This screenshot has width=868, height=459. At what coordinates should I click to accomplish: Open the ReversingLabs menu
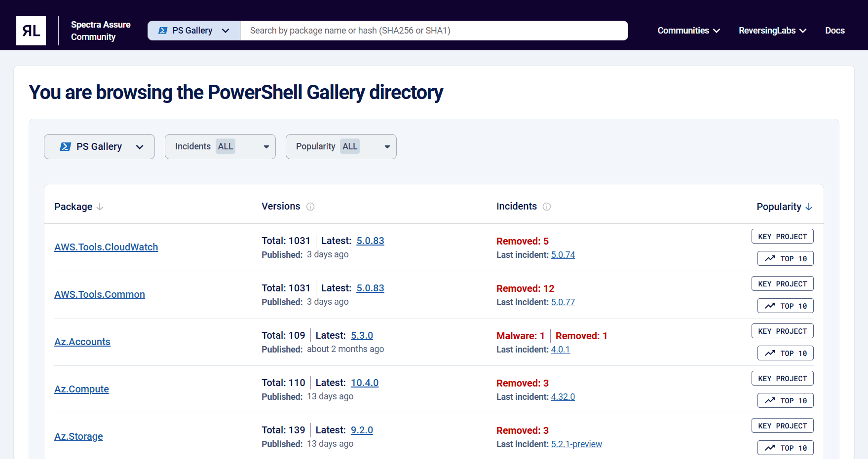(x=772, y=30)
